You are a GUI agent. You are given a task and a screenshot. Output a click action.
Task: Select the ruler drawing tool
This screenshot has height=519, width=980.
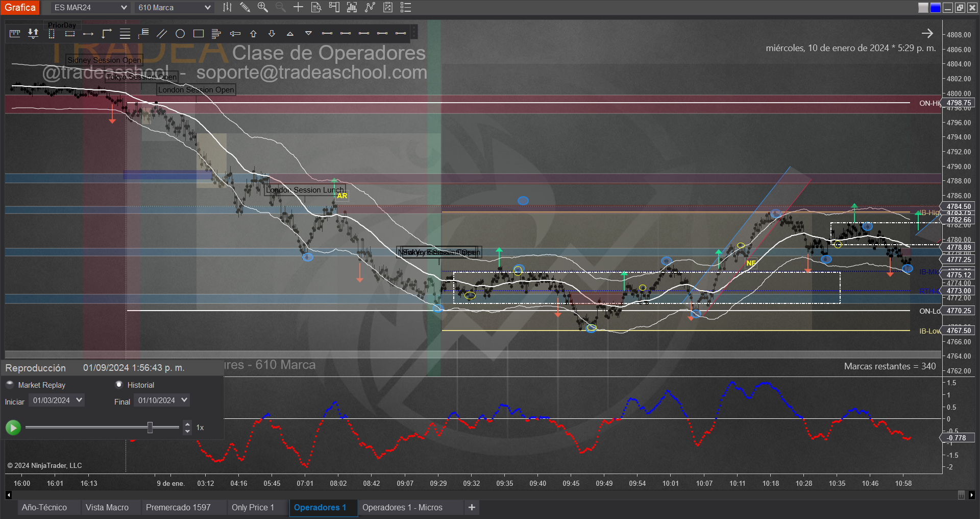click(15, 34)
